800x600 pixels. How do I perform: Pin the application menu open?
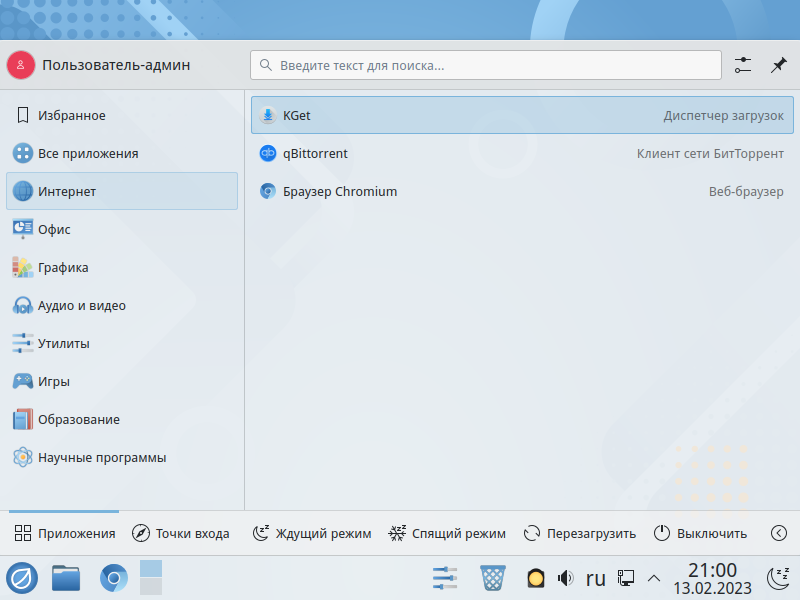click(778, 65)
